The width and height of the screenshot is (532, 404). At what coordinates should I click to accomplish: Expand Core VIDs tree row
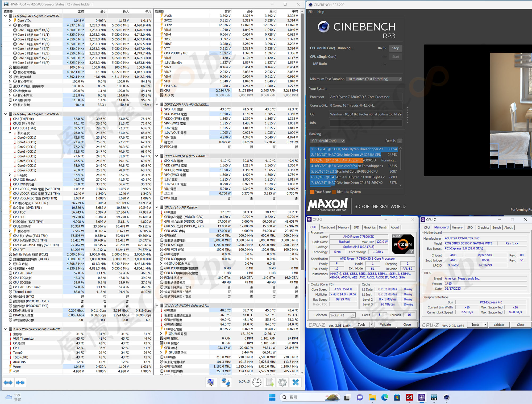(10, 20)
